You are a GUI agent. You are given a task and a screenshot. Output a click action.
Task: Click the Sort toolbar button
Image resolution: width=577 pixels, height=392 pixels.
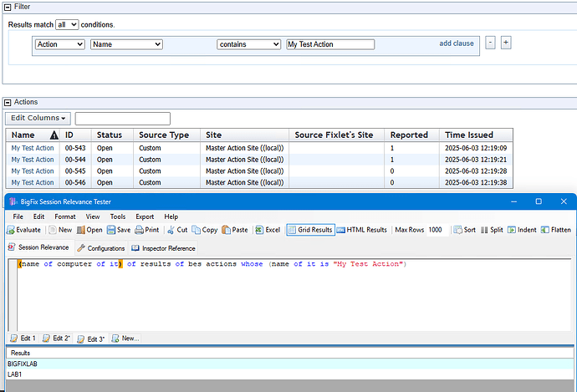click(x=464, y=230)
